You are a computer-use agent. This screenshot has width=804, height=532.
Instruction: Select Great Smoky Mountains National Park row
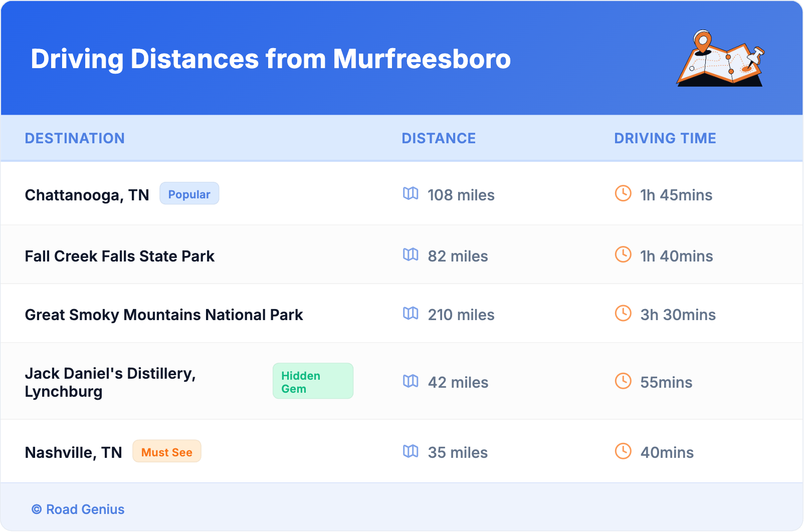pyautogui.click(x=164, y=315)
